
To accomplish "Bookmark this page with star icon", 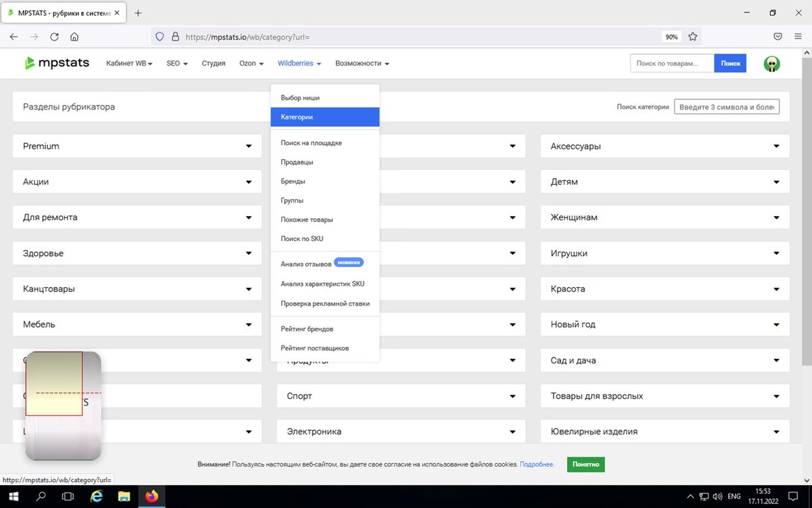I will coord(693,37).
